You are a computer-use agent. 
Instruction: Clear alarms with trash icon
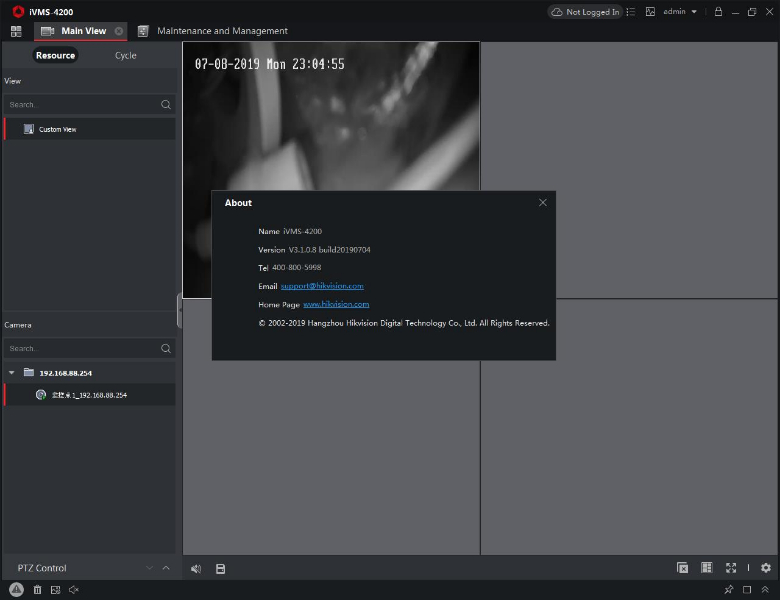[x=37, y=590]
